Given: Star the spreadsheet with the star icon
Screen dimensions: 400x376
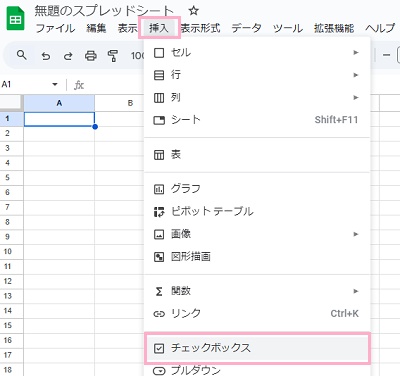Looking at the screenshot, I should click(193, 11).
